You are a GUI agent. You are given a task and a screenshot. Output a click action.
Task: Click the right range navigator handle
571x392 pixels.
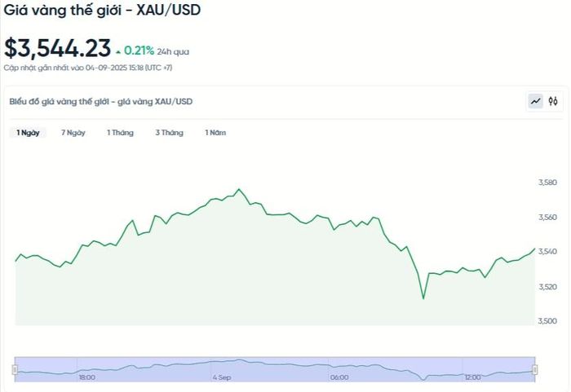click(x=535, y=369)
